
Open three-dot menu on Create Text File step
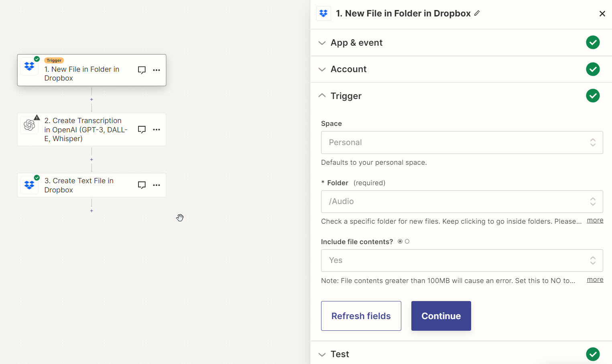pos(157,185)
